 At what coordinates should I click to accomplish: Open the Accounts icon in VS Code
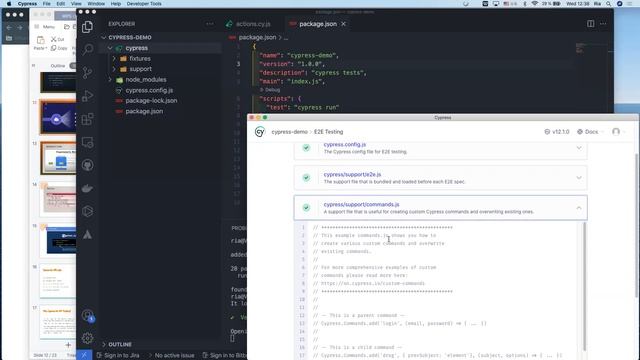click(87, 316)
